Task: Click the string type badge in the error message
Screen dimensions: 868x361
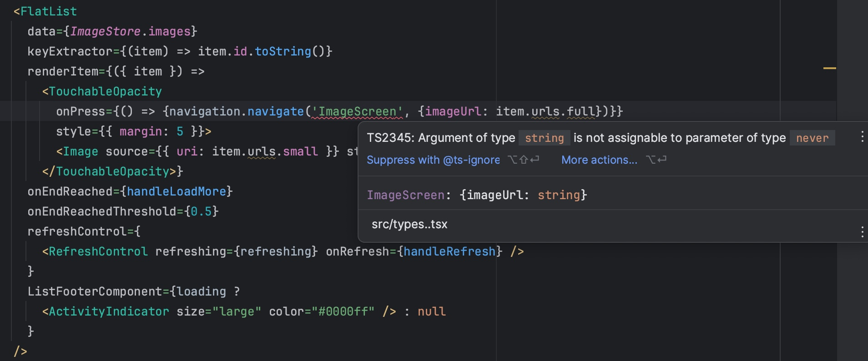Action: [x=544, y=138]
